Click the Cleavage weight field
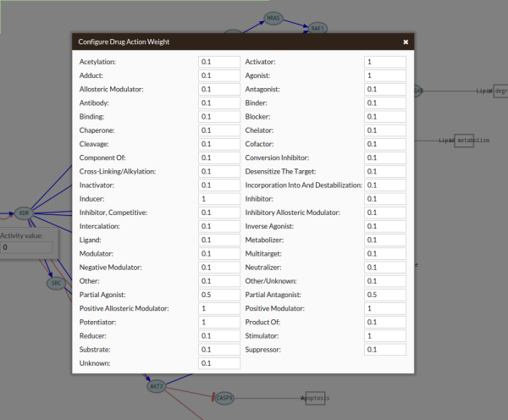Image resolution: width=508 pixels, height=420 pixels. click(x=219, y=144)
